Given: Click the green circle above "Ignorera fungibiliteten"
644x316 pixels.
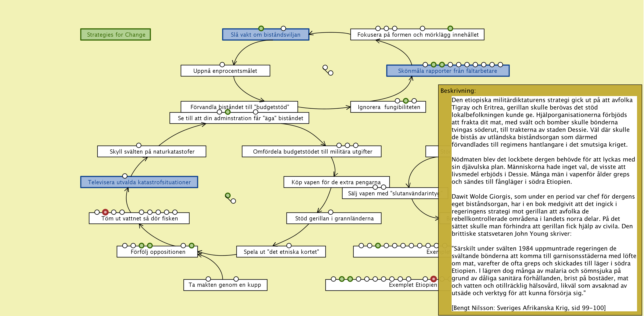Looking at the screenshot, I should coord(406,101).
